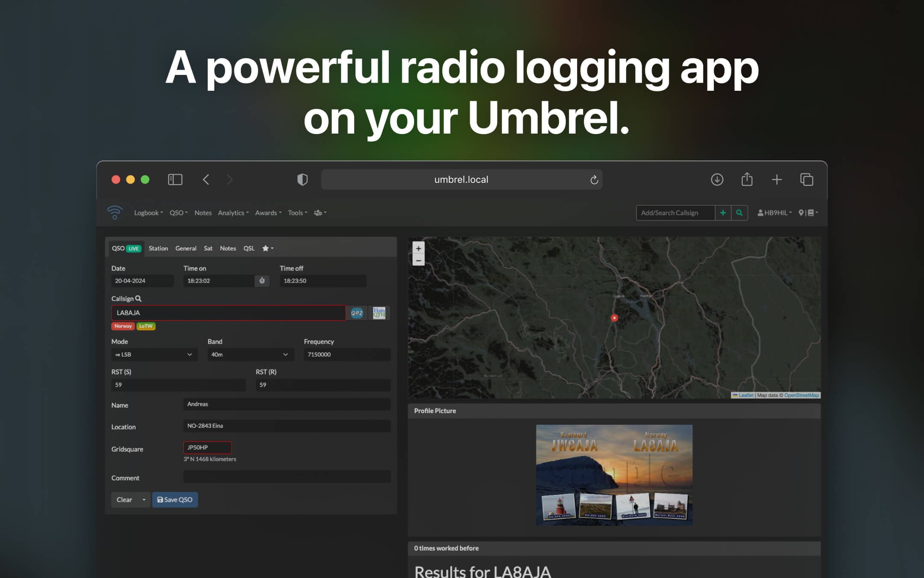Zoom in on the map
Viewport: 924px width, 578px height.
tap(418, 248)
